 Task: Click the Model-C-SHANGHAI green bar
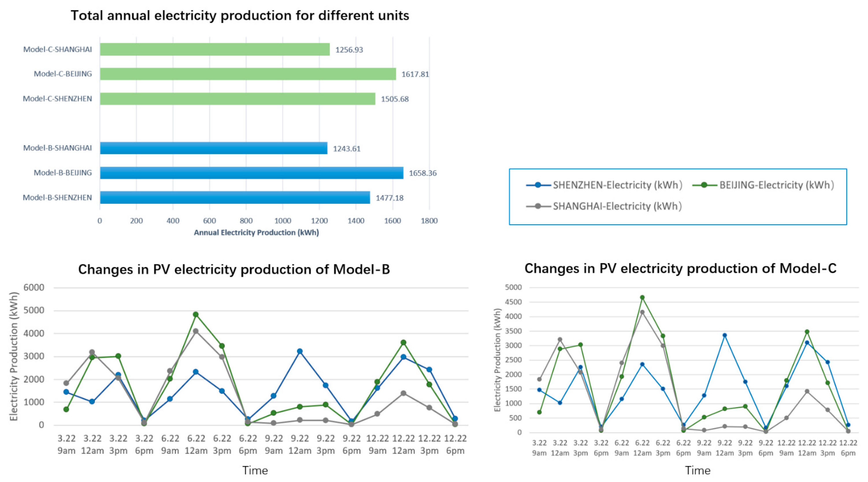(215, 49)
